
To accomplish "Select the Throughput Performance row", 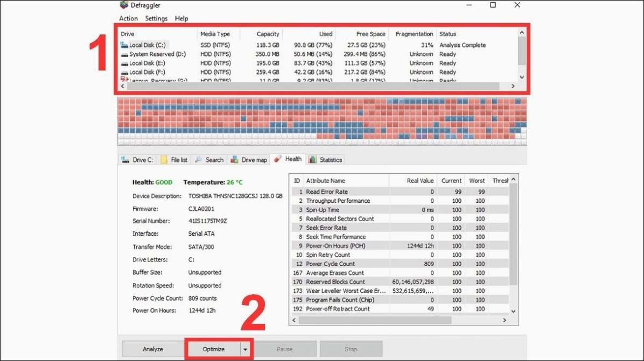I will [400, 201].
